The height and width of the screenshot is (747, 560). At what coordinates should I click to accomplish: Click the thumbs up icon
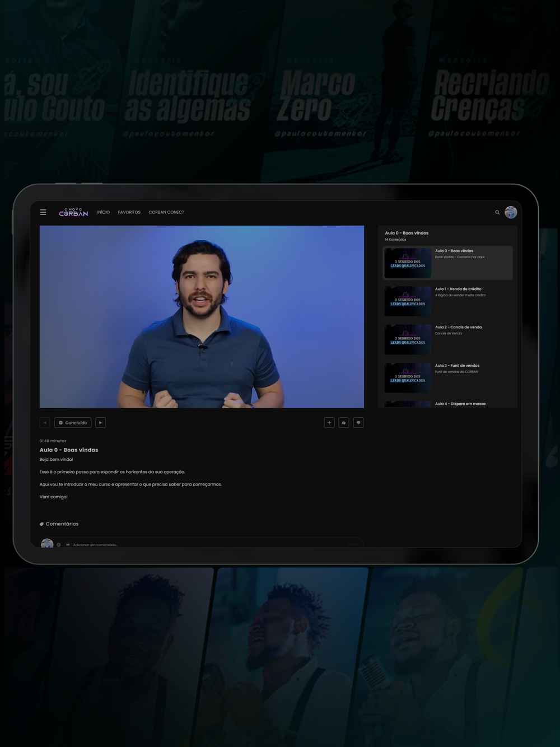tap(344, 423)
